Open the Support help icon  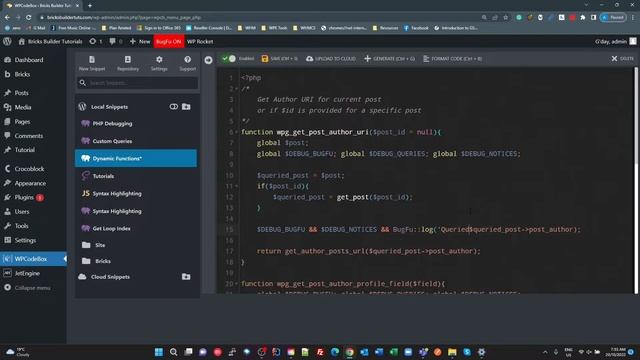point(187,63)
